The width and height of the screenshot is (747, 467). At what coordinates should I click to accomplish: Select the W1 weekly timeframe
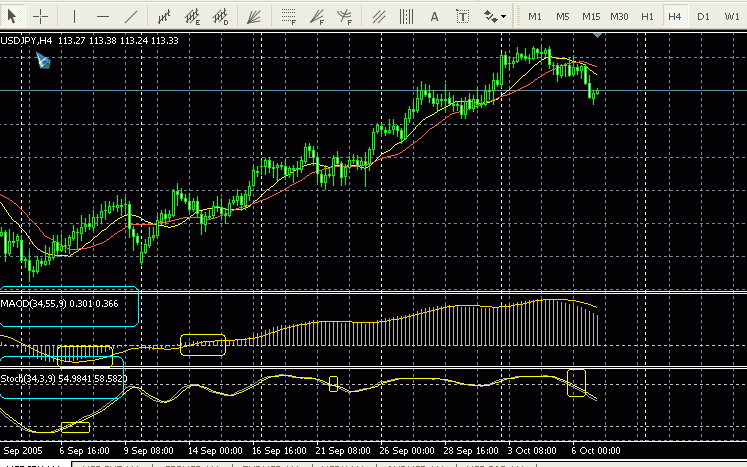[731, 16]
